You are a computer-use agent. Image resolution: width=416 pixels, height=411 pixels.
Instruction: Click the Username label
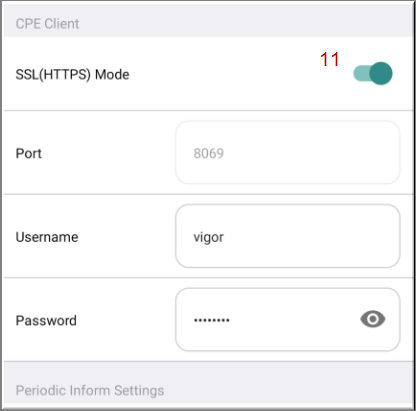point(47,237)
